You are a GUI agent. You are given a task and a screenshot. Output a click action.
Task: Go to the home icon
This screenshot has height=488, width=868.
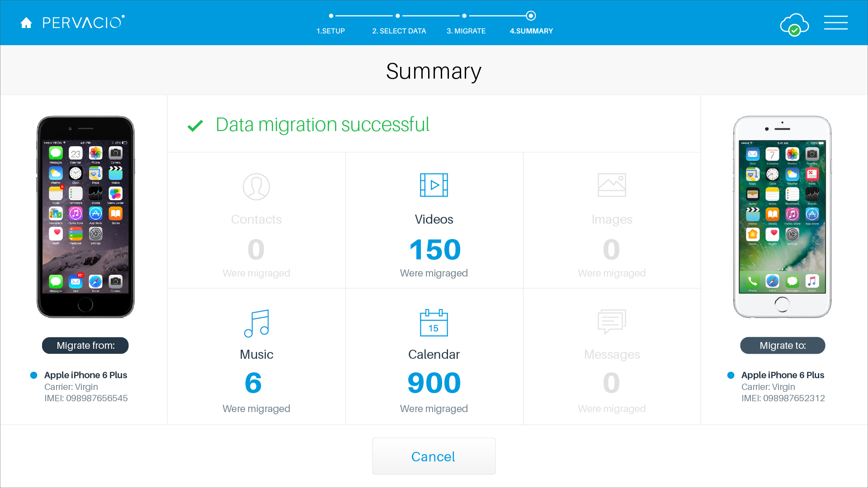coord(26,23)
